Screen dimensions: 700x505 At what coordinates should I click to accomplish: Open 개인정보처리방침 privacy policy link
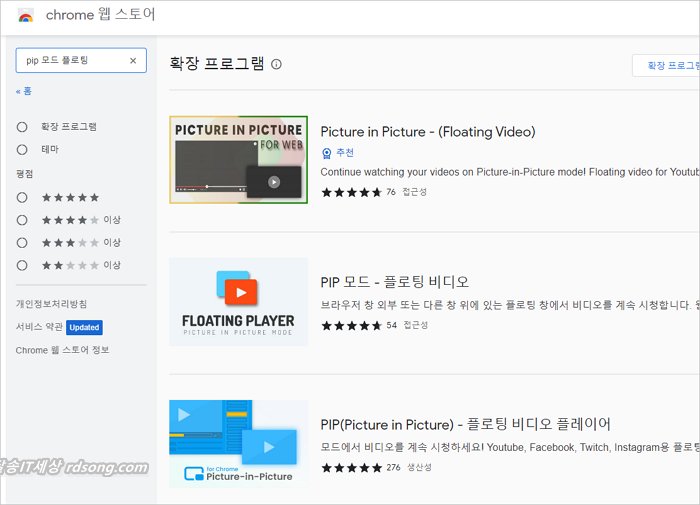pyautogui.click(x=51, y=304)
